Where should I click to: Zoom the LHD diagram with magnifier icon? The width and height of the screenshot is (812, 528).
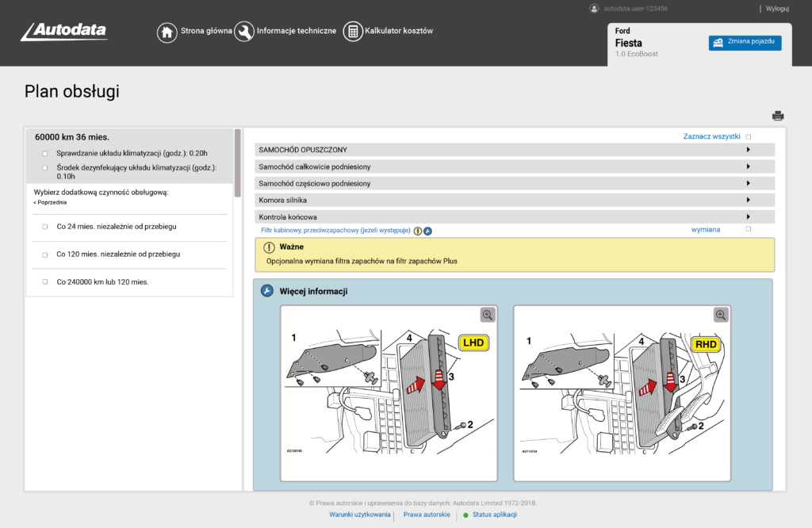click(487, 315)
